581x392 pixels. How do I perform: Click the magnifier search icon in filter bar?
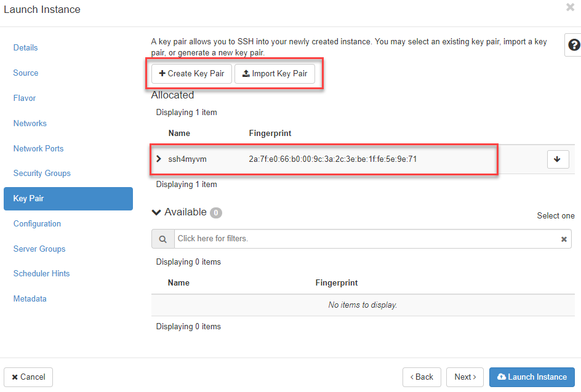click(162, 239)
